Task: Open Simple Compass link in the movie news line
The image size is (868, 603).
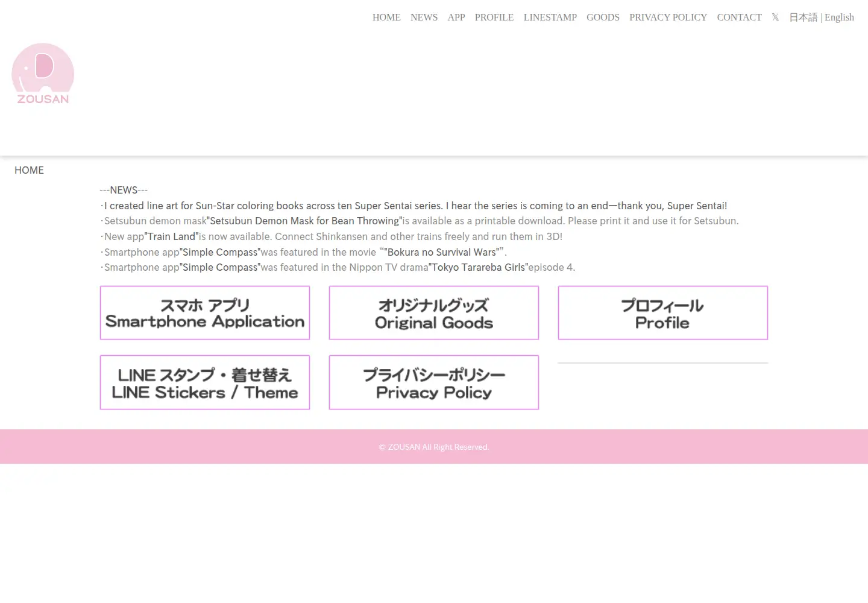Action: [220, 252]
